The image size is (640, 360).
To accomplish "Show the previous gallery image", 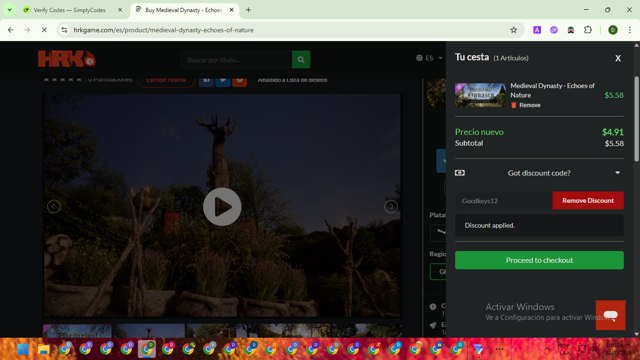I will pyautogui.click(x=54, y=207).
